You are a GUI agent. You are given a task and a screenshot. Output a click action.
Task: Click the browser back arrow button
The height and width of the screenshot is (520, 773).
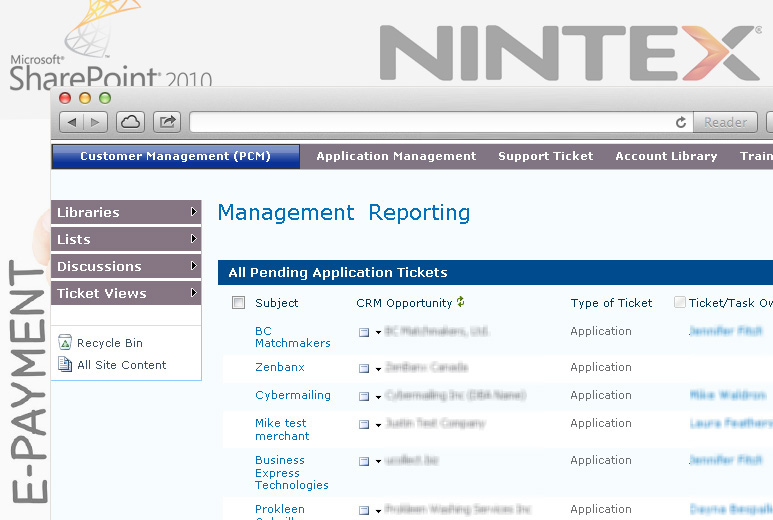pos(71,122)
